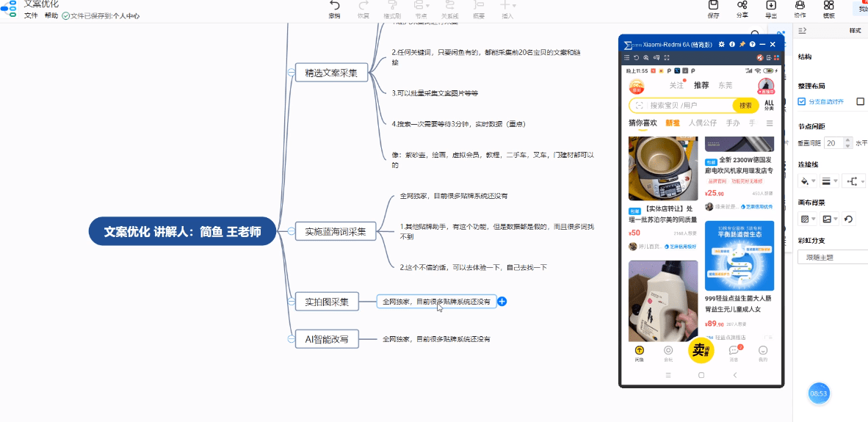This screenshot has width=868, height=422.
Task: Uncheck the 分支自动对齐 checkbox
Action: point(802,101)
